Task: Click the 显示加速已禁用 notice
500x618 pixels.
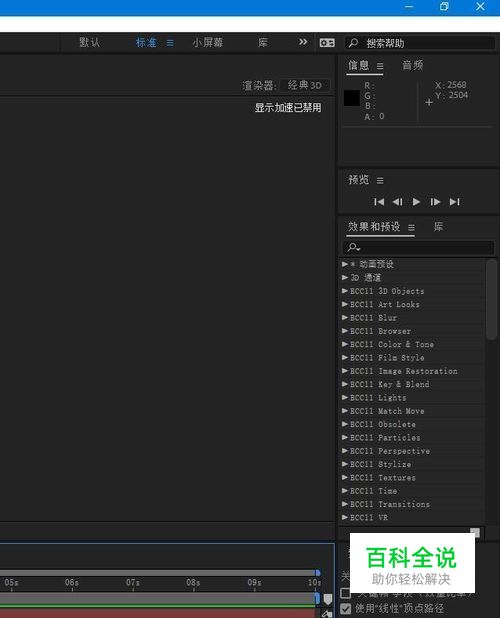Action: [288, 108]
